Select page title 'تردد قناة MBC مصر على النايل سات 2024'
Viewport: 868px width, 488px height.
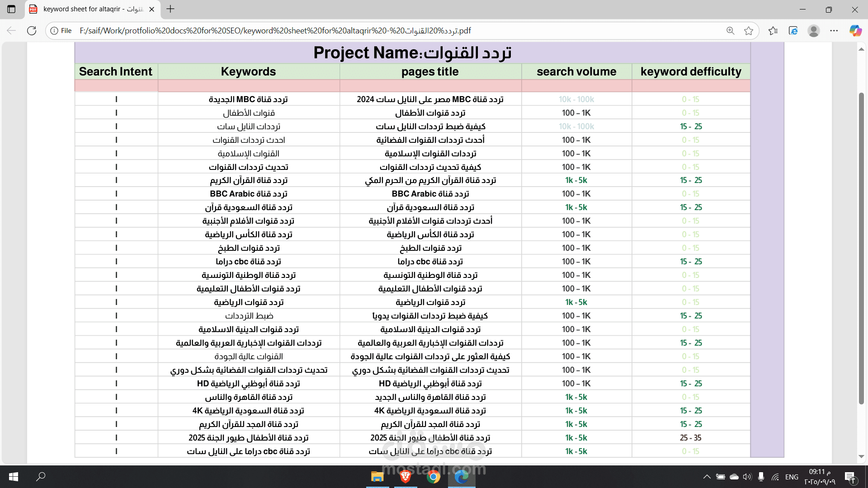point(430,99)
